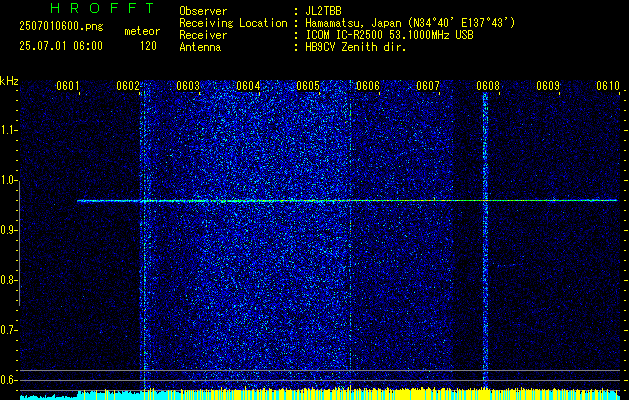Click the ICOM IC-R2500 53.1000MHz USB text
The height and width of the screenshot is (400, 629).
click(x=389, y=35)
